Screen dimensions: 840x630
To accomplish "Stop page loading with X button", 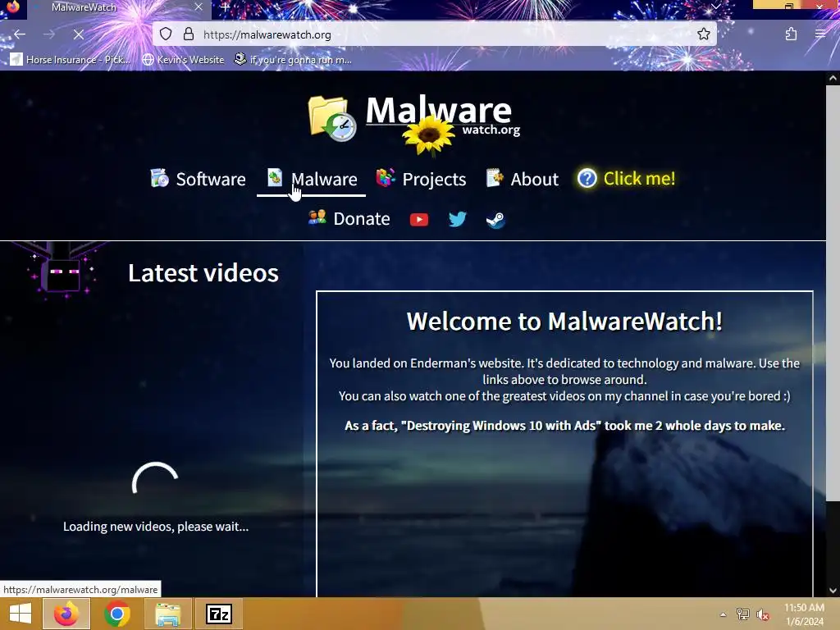I will pos(78,34).
